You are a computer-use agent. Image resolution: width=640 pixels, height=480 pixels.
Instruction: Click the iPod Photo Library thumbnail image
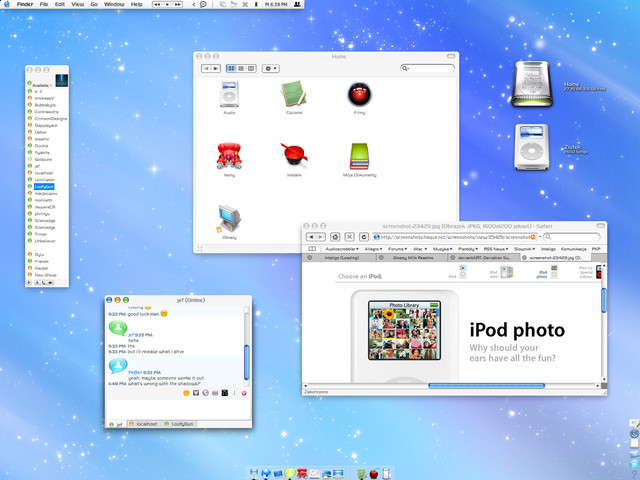(x=404, y=330)
